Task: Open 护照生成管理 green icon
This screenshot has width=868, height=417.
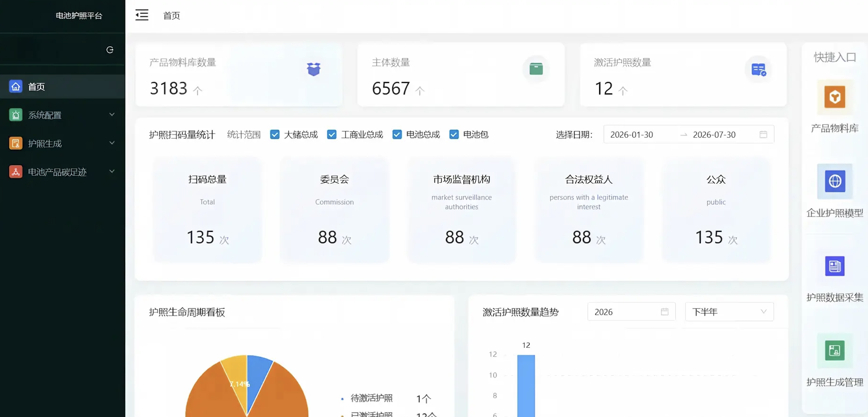Action: [x=835, y=351]
